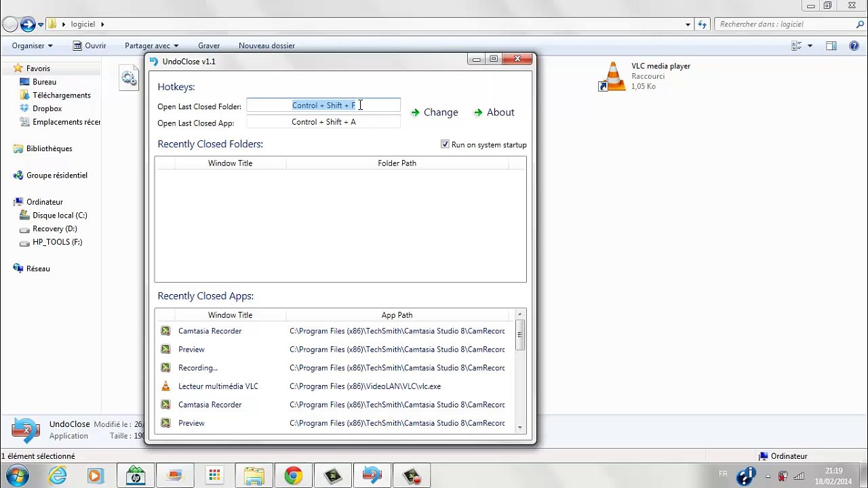
Task: Click the change view icon in Explorer
Action: (797, 45)
